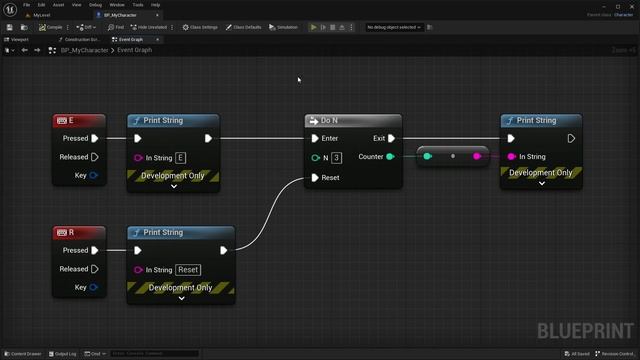Open Class Defaults
The image size is (640, 360).
pos(244,27)
